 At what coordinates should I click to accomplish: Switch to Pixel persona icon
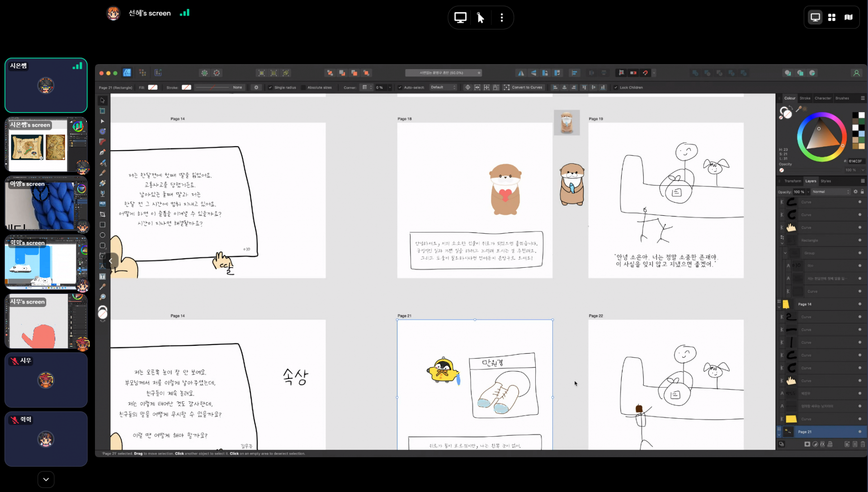tap(142, 73)
